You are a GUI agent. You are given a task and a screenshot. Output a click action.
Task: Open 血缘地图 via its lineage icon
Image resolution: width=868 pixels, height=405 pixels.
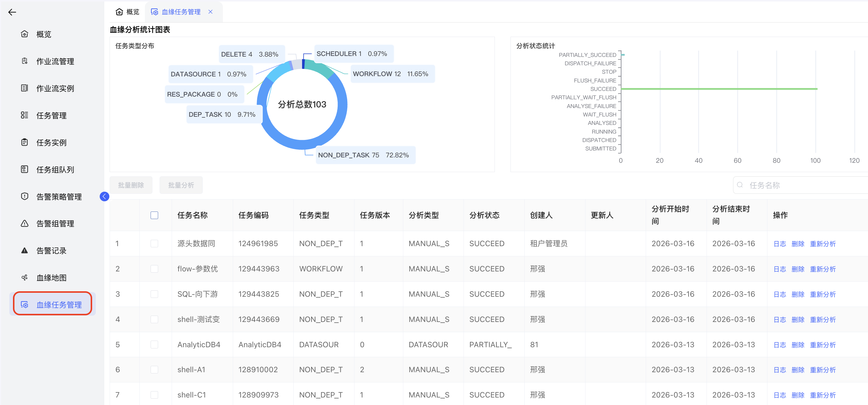24,277
